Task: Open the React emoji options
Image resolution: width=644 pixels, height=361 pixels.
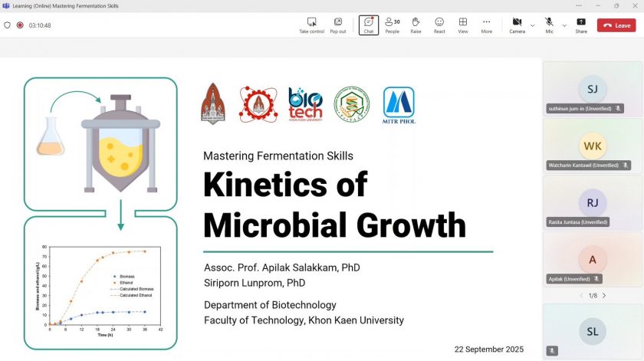Action: point(439,25)
